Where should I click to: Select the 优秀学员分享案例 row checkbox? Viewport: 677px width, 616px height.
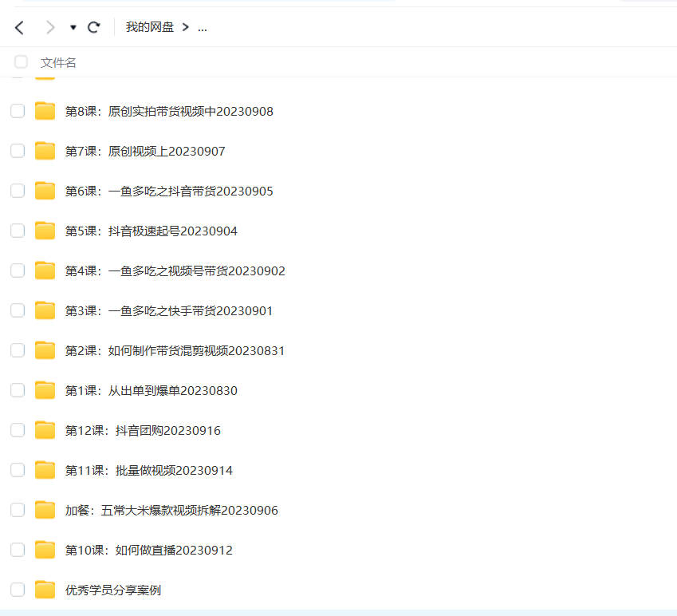18,590
